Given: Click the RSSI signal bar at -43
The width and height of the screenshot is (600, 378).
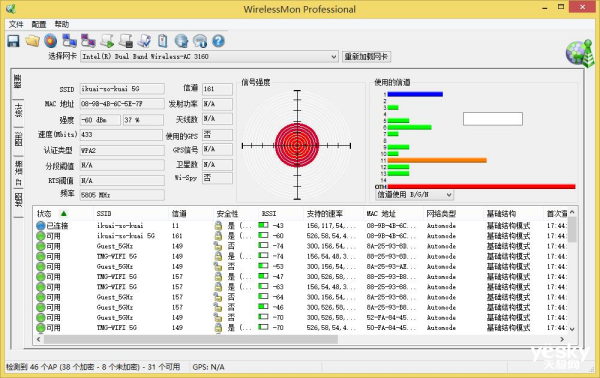Looking at the screenshot, I should [x=263, y=225].
